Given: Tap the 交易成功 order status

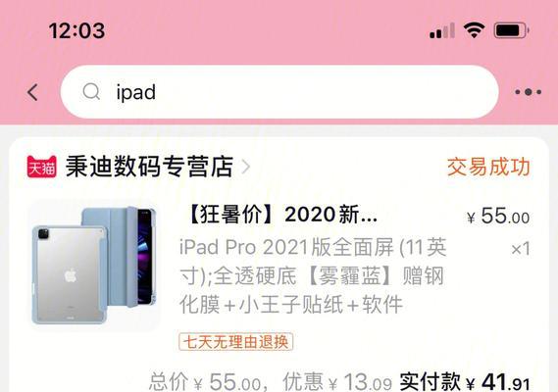Looking at the screenshot, I should pos(488,167).
